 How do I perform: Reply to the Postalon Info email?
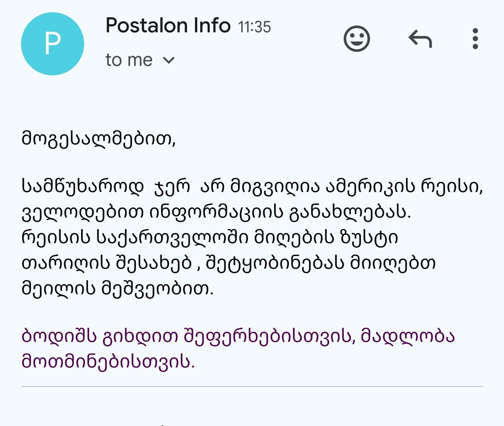[x=420, y=39]
